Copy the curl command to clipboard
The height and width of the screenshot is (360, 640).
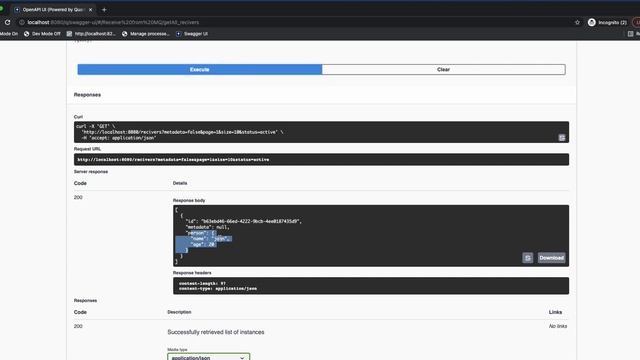[562, 138]
